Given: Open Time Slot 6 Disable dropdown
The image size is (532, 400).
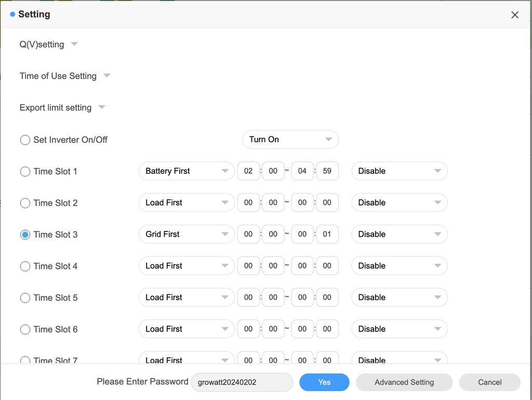Looking at the screenshot, I should [399, 329].
